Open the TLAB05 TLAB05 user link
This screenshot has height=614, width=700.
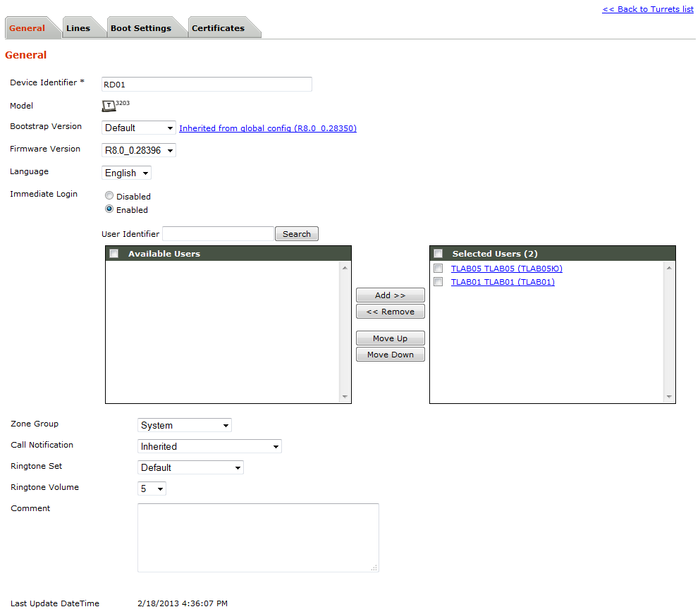pyautogui.click(x=507, y=269)
